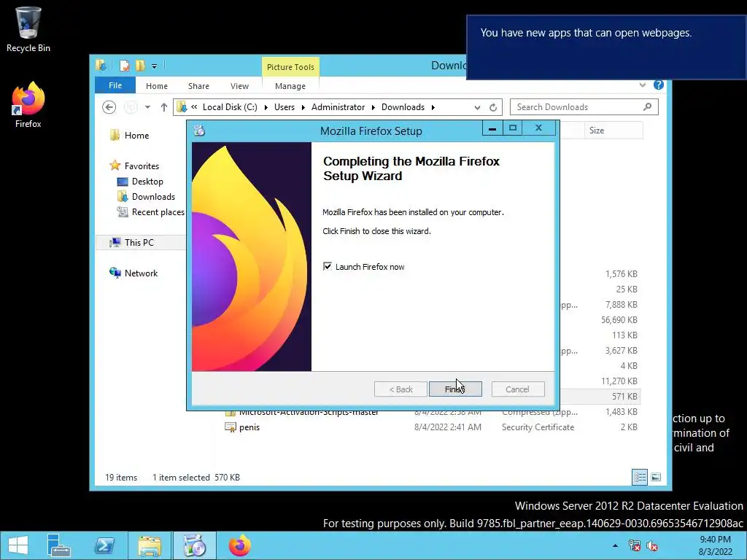Click the Finish button in setup wizard

(455, 389)
